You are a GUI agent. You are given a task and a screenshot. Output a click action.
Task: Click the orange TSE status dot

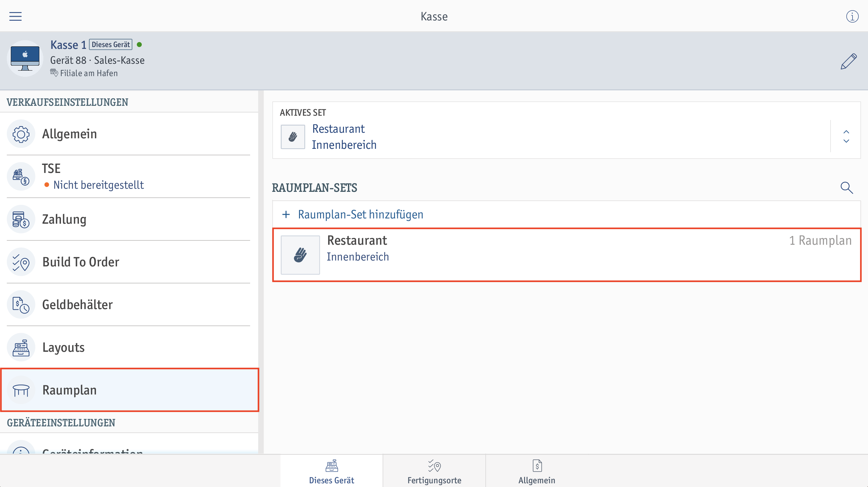pyautogui.click(x=47, y=185)
